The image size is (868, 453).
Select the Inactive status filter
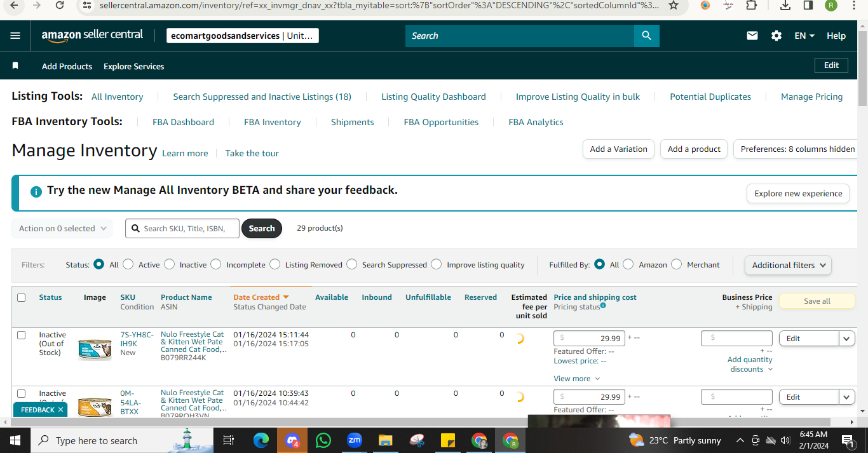[169, 264]
